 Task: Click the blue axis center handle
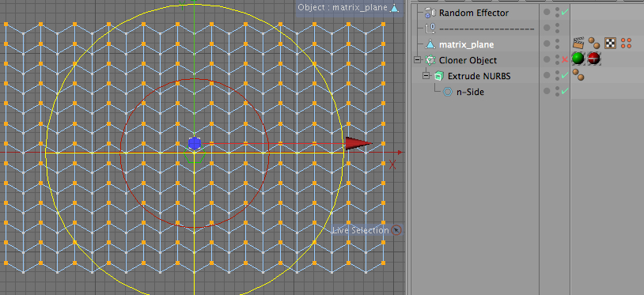click(x=195, y=143)
